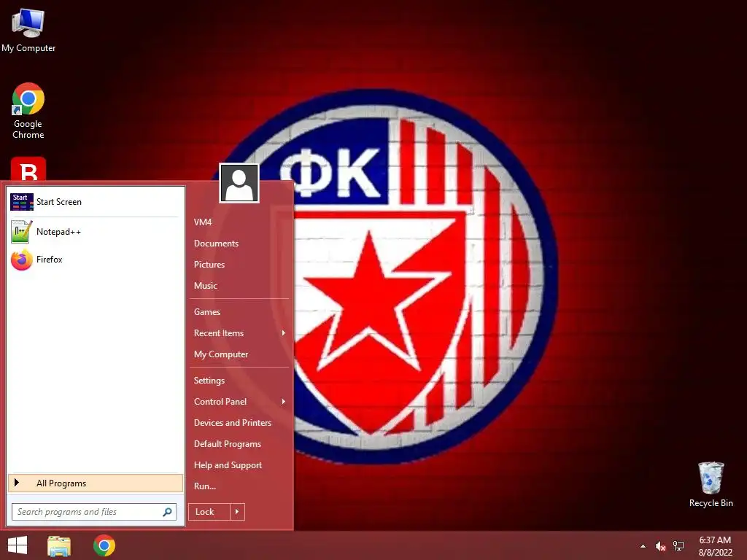Focus Search programs and files box
The height and width of the screenshot is (560, 747).
[x=94, y=512]
